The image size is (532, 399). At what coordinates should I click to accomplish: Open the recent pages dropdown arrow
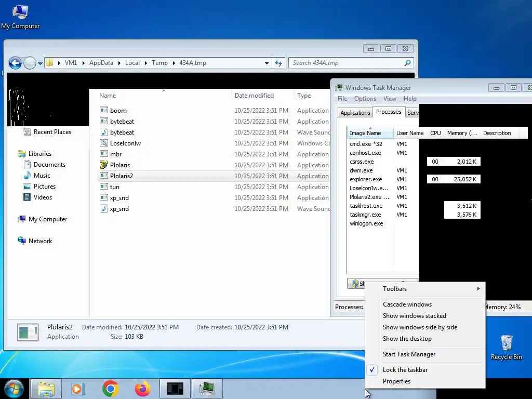40,63
